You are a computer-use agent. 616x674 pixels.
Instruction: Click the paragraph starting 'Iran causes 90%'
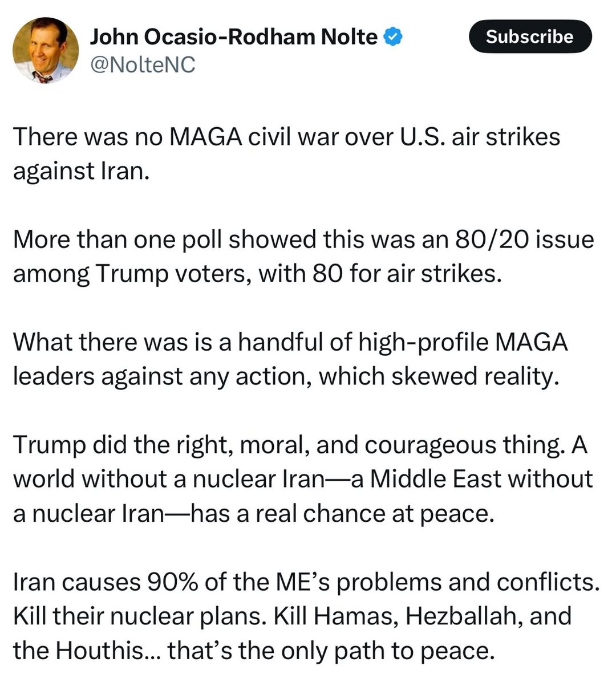click(306, 616)
